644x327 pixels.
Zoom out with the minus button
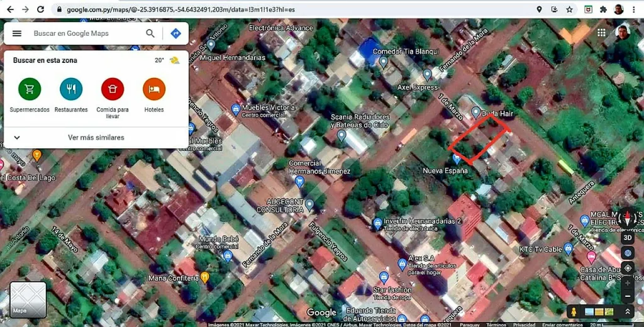[x=628, y=296]
